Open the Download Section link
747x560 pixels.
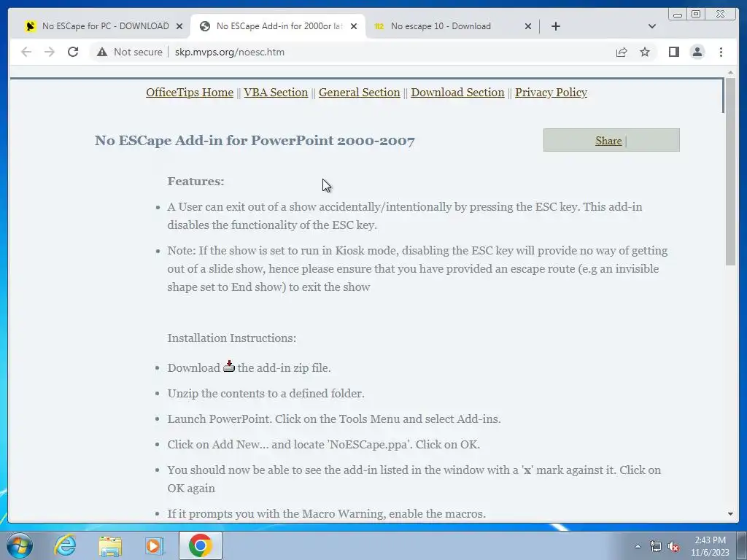[x=457, y=93]
